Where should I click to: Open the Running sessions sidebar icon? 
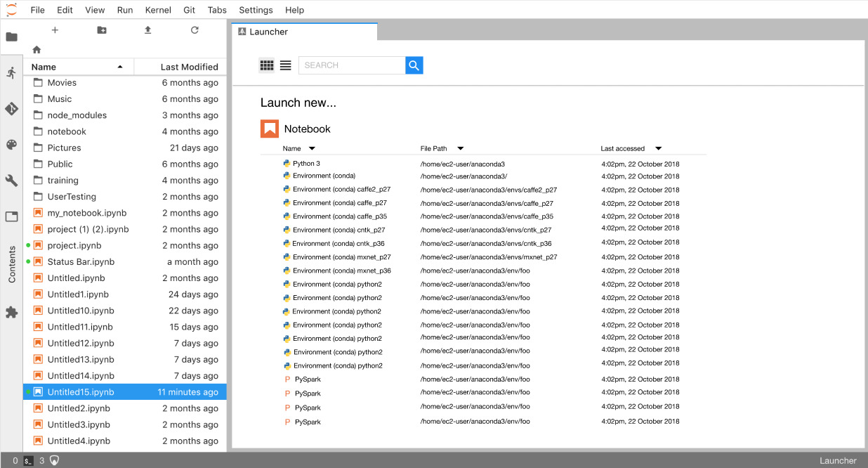(x=11, y=72)
